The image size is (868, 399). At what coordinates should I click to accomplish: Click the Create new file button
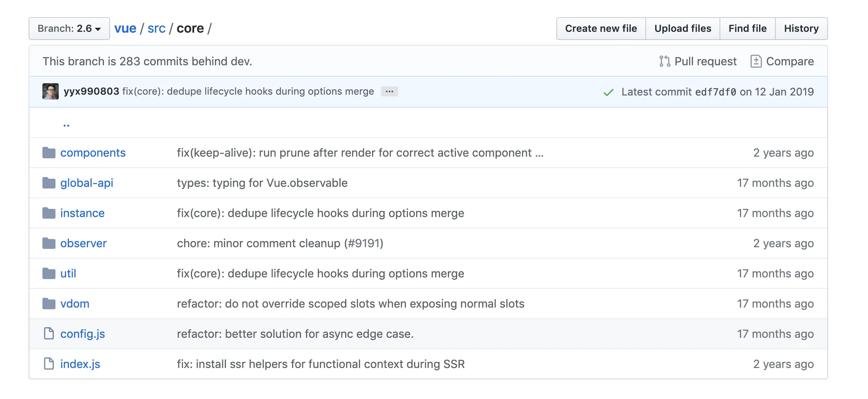tap(601, 29)
